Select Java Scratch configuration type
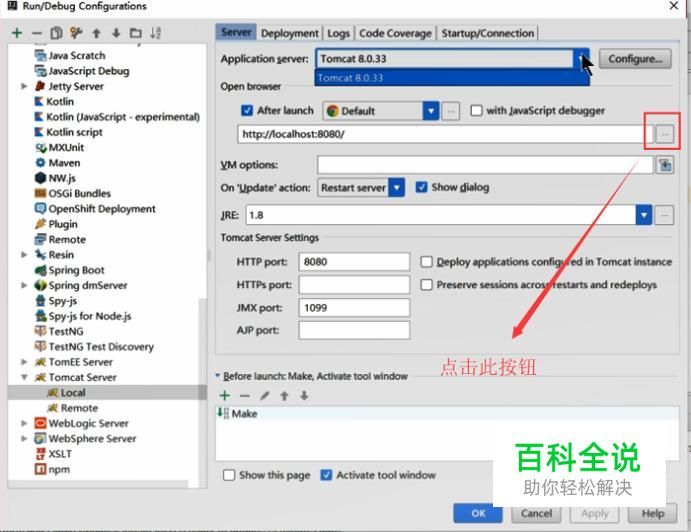This screenshot has height=532, width=691. 71,56
